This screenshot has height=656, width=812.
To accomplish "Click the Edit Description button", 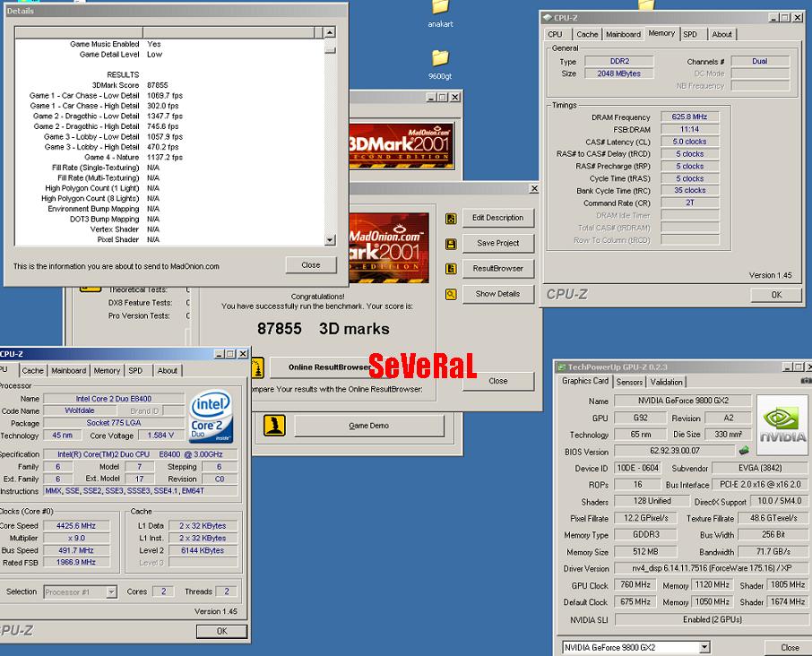I will coord(497,218).
